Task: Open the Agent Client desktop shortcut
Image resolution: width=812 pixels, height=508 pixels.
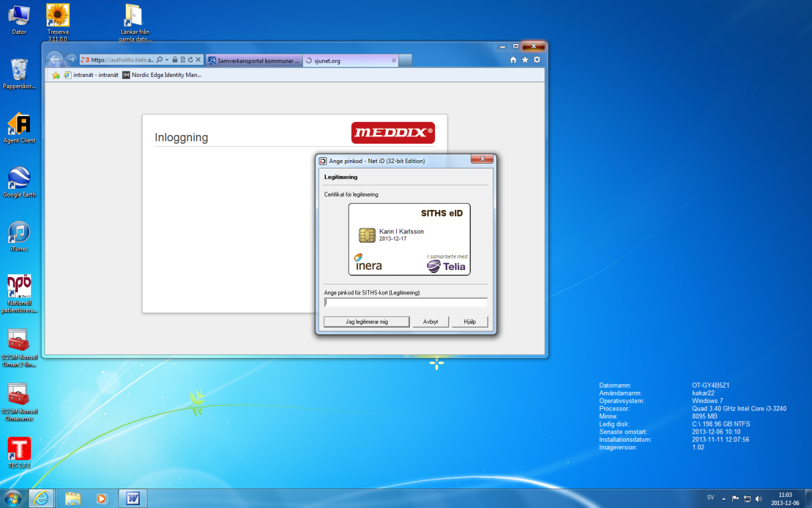Action: coord(19,128)
